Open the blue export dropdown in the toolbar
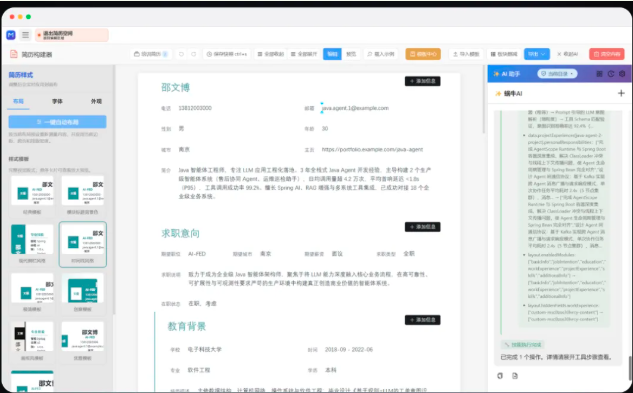The height and width of the screenshot is (393, 633). 537,54
